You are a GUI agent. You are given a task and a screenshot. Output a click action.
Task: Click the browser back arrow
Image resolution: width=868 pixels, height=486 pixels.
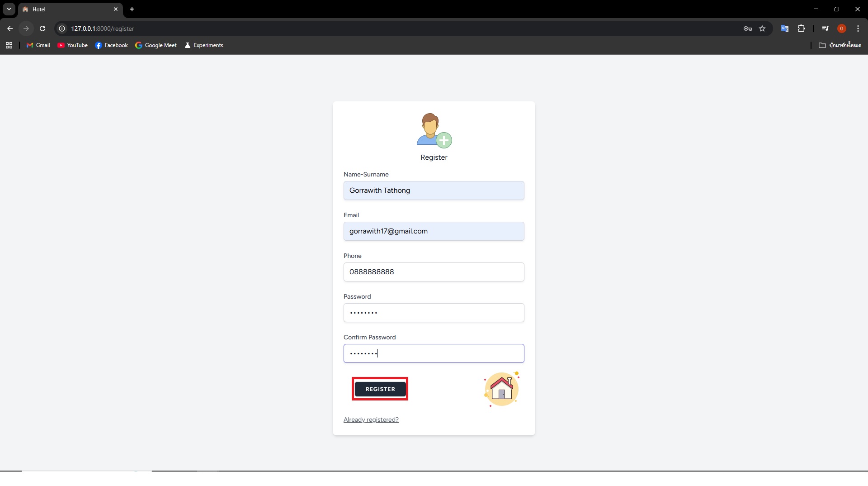coord(10,29)
